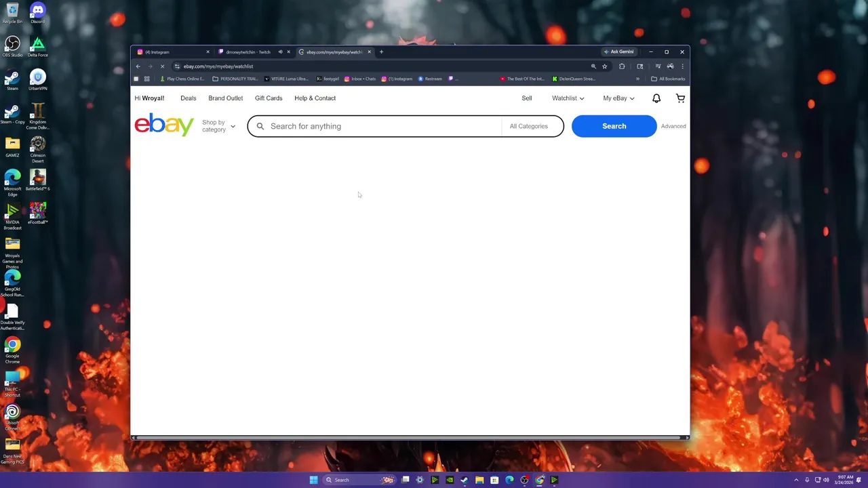Open Chrome three-dot menu
The image size is (868, 488).
click(x=682, y=66)
